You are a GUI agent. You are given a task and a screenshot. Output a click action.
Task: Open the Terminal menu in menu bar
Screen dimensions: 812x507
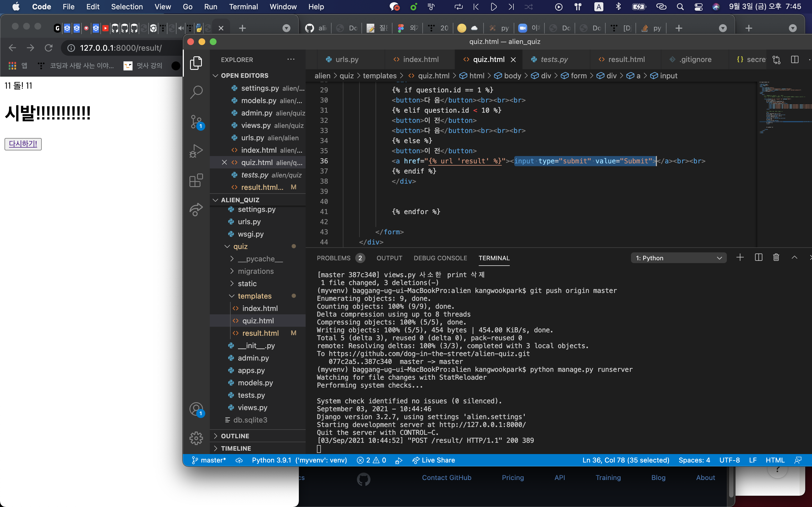coord(243,7)
